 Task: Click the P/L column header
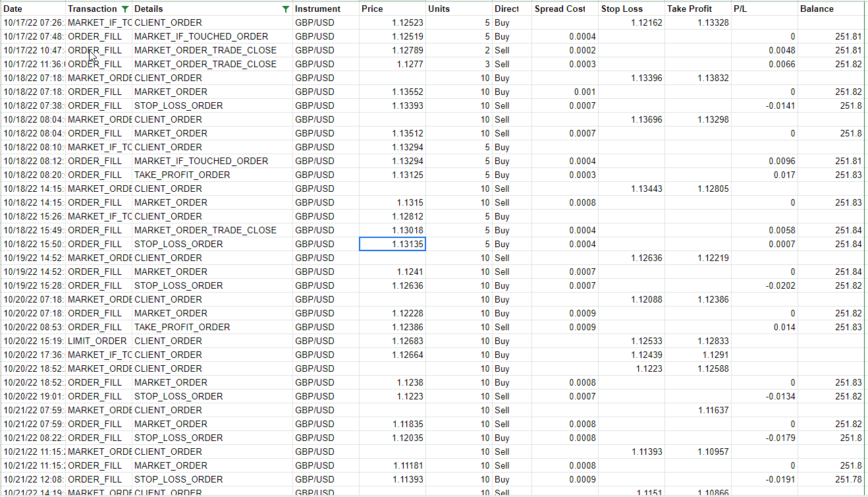click(765, 9)
